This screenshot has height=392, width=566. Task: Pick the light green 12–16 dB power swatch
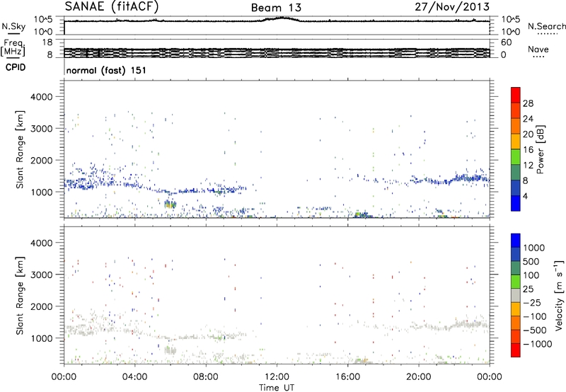point(516,157)
